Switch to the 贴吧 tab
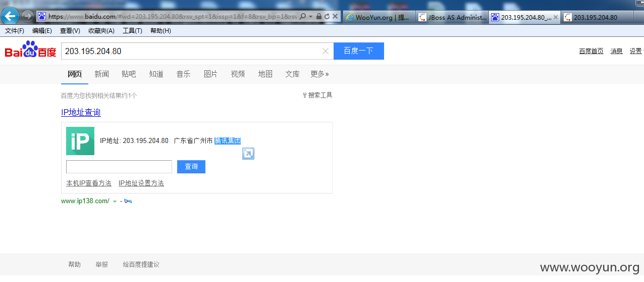 coord(129,74)
